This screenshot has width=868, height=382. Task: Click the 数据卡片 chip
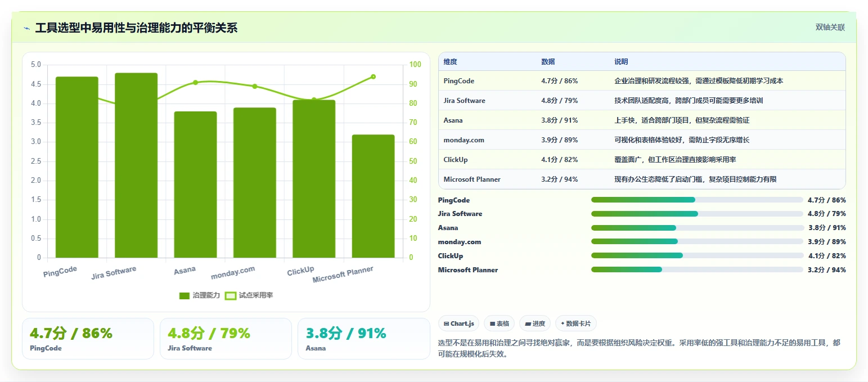[x=576, y=323]
